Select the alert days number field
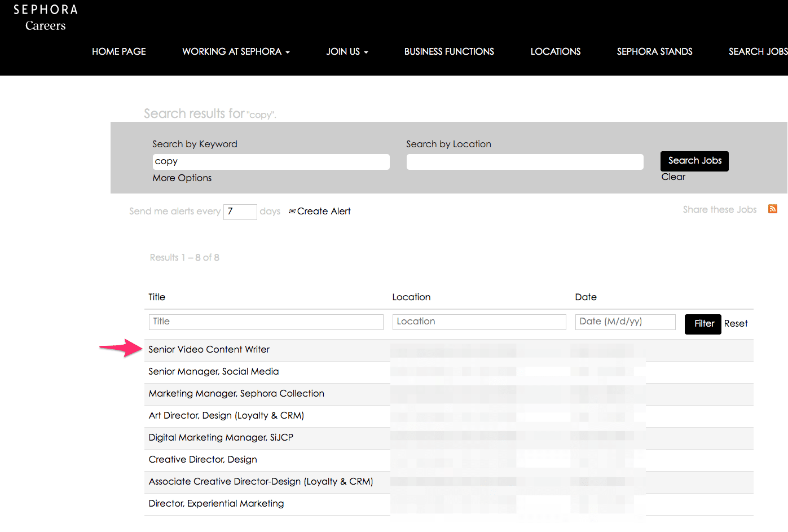Image resolution: width=788 pixels, height=532 pixels. click(x=240, y=212)
